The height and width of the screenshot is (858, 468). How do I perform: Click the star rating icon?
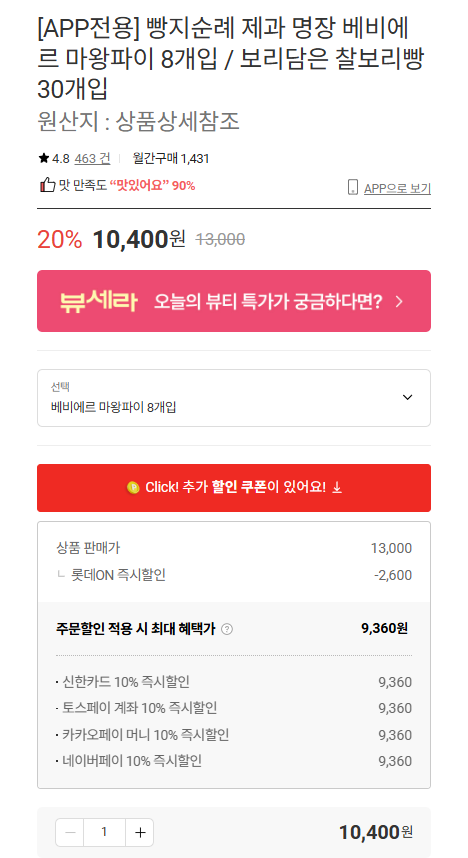(44, 159)
